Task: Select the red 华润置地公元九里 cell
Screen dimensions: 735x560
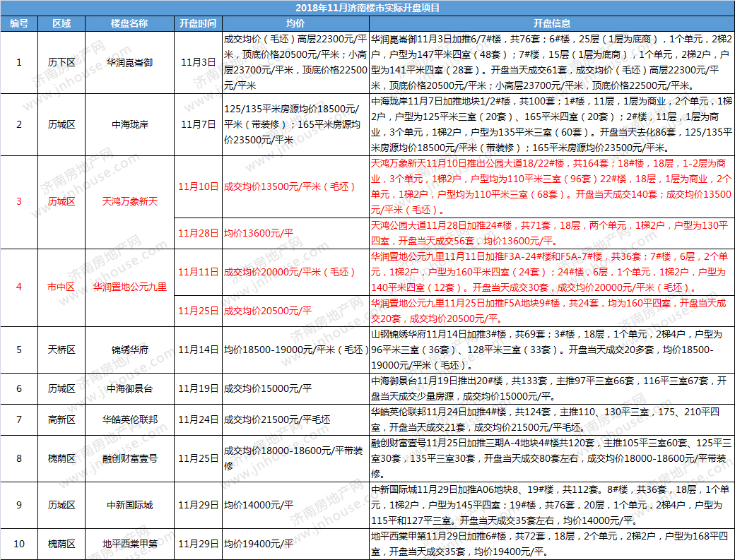Action: coord(129,287)
